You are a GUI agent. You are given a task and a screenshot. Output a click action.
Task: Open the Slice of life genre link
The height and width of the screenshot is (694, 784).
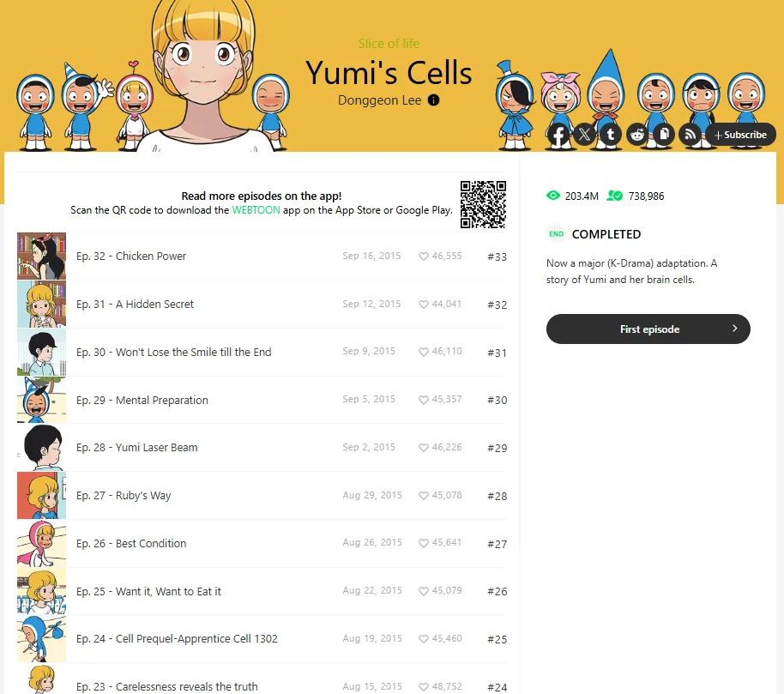389,44
